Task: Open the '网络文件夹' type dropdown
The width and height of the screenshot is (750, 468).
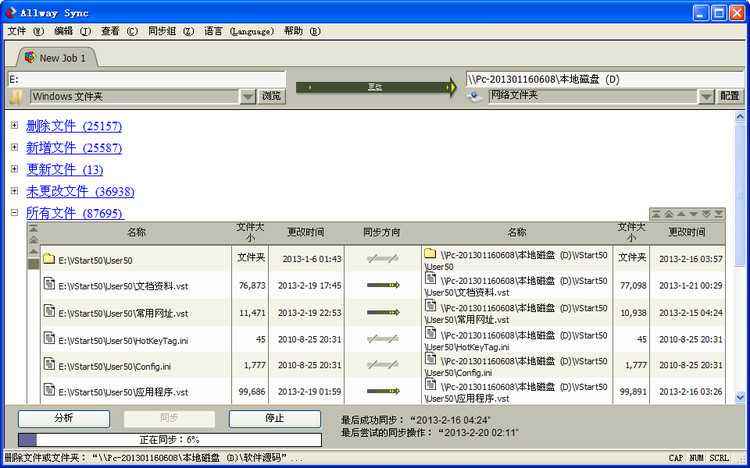Action: (x=706, y=97)
